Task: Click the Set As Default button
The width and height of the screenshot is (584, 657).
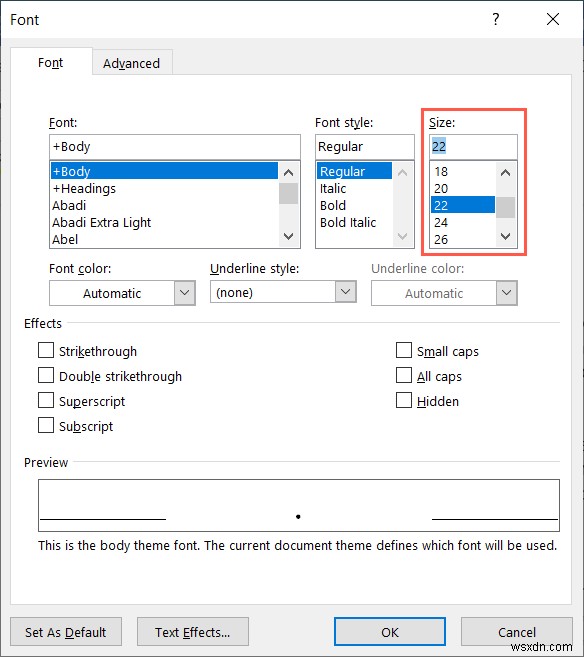Action: pyautogui.click(x=66, y=632)
